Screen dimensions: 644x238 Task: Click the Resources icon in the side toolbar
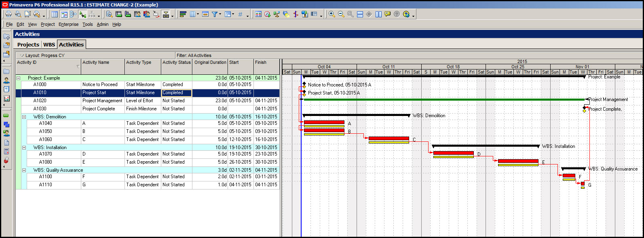tap(6, 80)
